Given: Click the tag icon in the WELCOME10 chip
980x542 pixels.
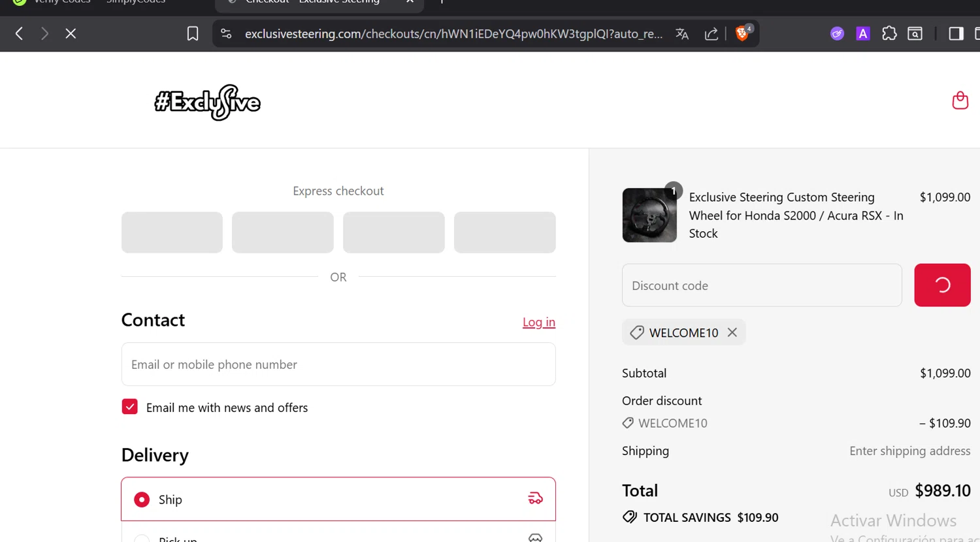Looking at the screenshot, I should (x=637, y=332).
